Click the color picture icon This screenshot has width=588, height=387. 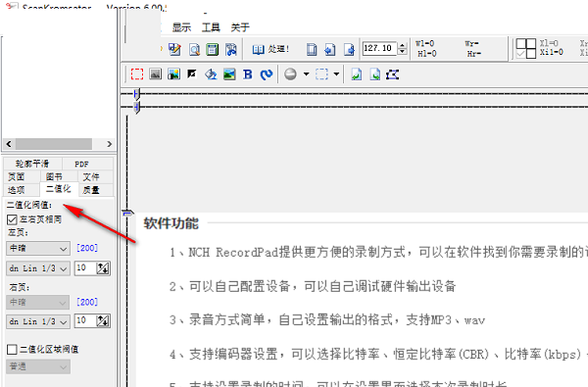point(173,73)
